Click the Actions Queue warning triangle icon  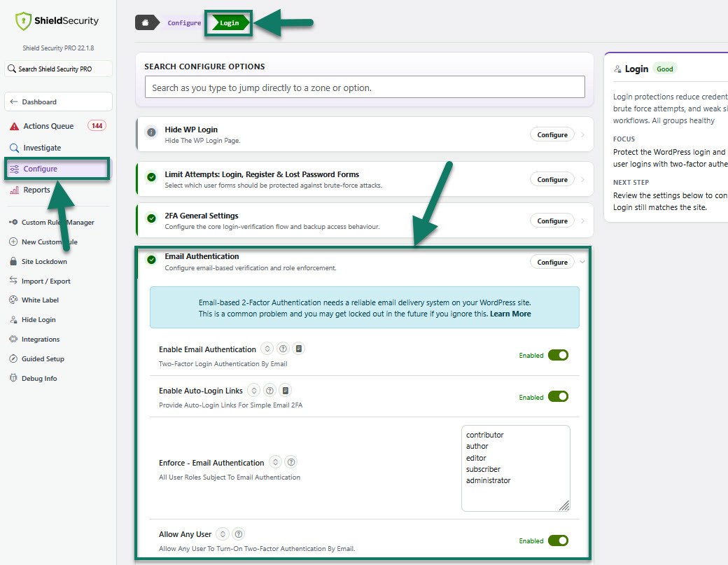coord(15,126)
